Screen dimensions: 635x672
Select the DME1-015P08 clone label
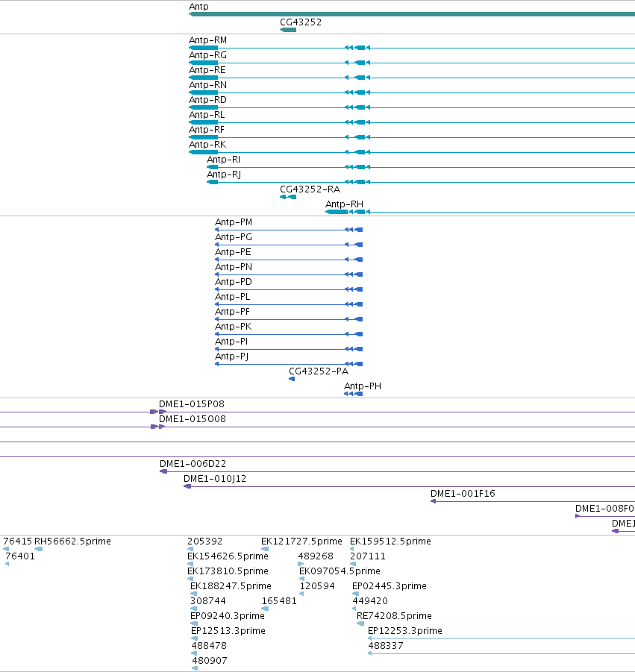[192, 404]
